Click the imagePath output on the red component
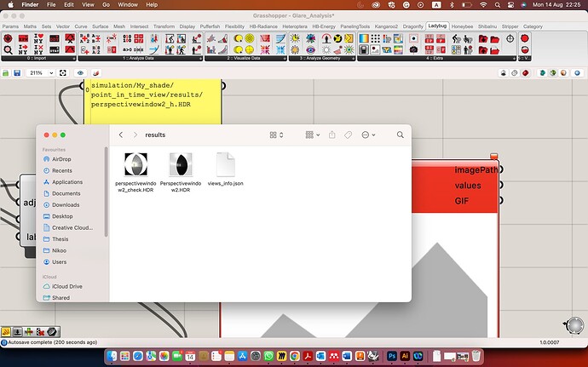Viewport: 588px width, 367px height. 476,169
